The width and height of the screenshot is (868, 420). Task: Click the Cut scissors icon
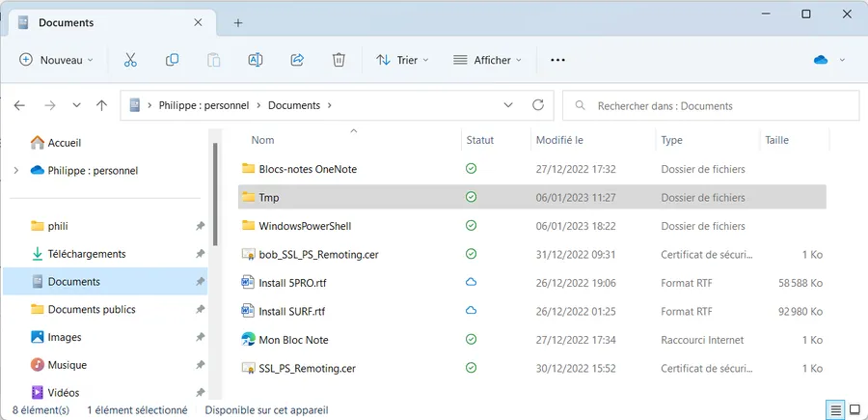point(130,60)
